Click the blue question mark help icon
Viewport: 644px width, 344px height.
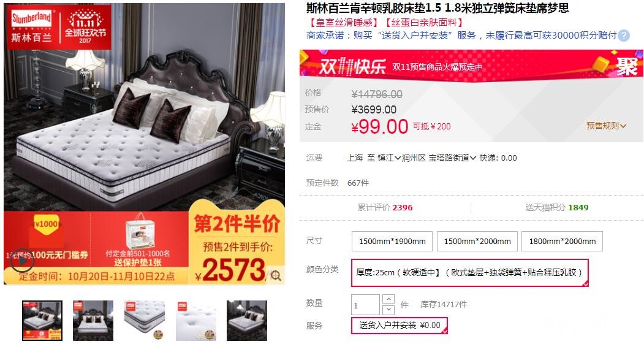[623, 36]
